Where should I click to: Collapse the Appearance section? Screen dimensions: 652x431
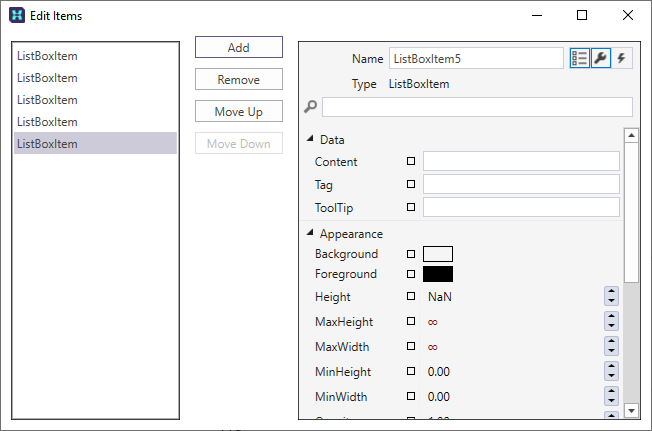coord(311,233)
